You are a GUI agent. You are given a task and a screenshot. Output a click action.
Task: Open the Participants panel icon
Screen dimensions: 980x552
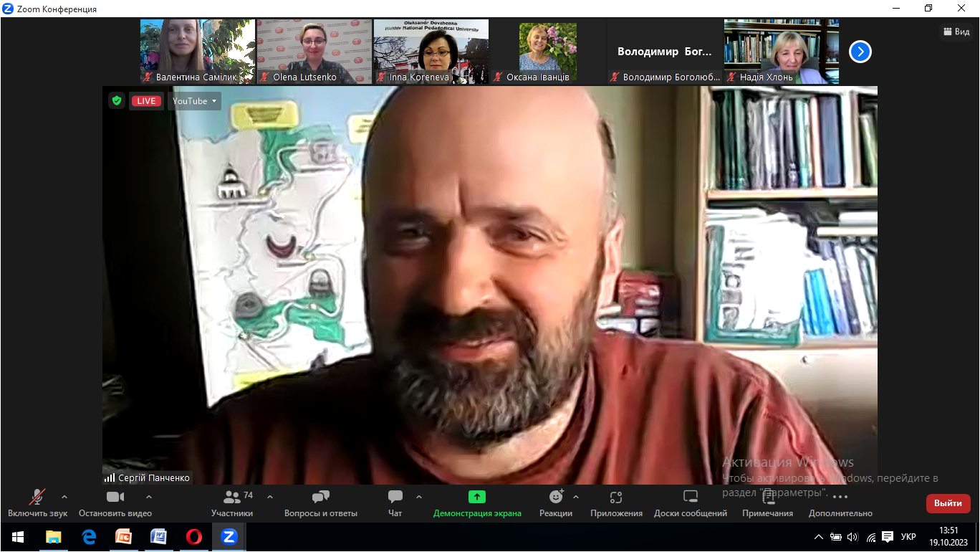[x=232, y=498]
